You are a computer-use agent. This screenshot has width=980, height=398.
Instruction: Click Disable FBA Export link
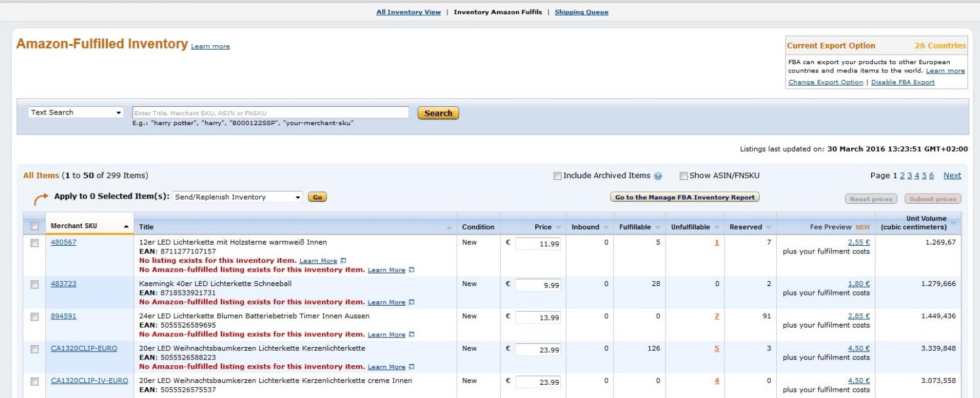[x=903, y=82]
